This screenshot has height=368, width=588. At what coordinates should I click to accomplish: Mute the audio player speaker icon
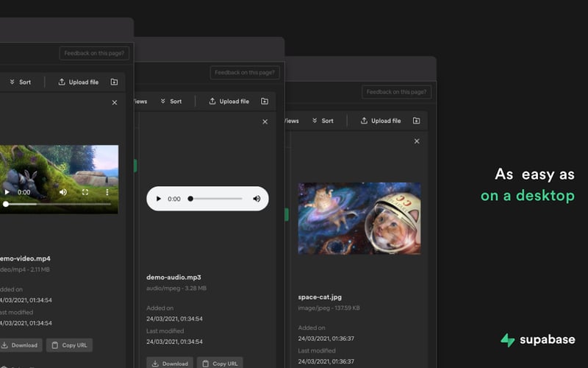257,199
